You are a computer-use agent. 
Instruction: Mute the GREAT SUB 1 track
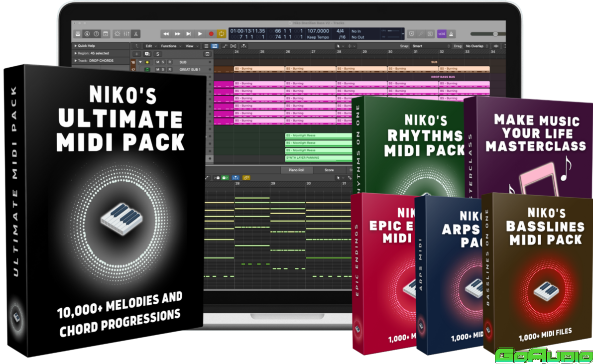click(158, 70)
